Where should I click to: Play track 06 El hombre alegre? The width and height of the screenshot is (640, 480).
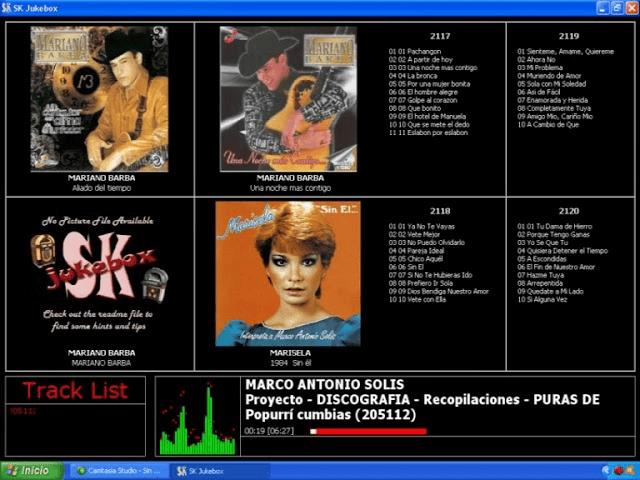click(x=423, y=92)
